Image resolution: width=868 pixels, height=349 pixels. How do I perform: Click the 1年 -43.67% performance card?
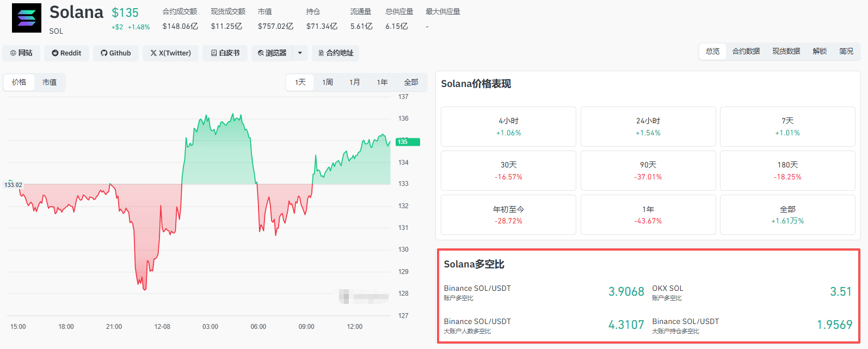tap(648, 215)
